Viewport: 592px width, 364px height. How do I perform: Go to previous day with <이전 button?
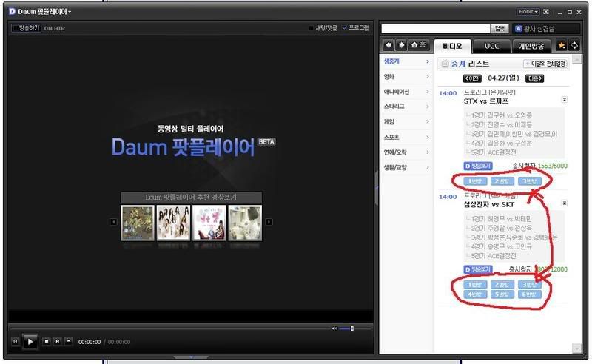472,78
